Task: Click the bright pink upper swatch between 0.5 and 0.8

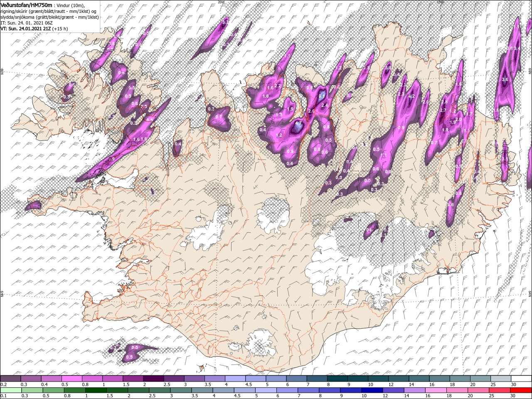Action: pyautogui.click(x=72, y=379)
